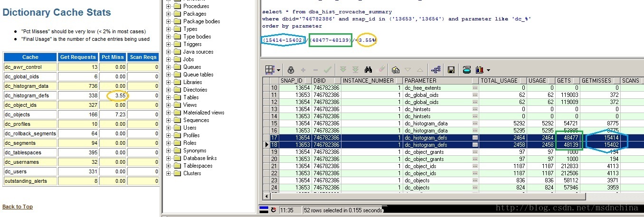This screenshot has height=217, width=644.
Task: Open the chart dropdown arrow
Action: pyautogui.click(x=488, y=70)
